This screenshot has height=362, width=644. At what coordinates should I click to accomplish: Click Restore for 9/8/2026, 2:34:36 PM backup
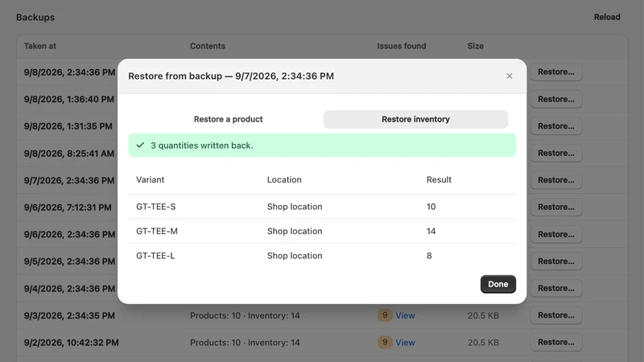point(556,72)
